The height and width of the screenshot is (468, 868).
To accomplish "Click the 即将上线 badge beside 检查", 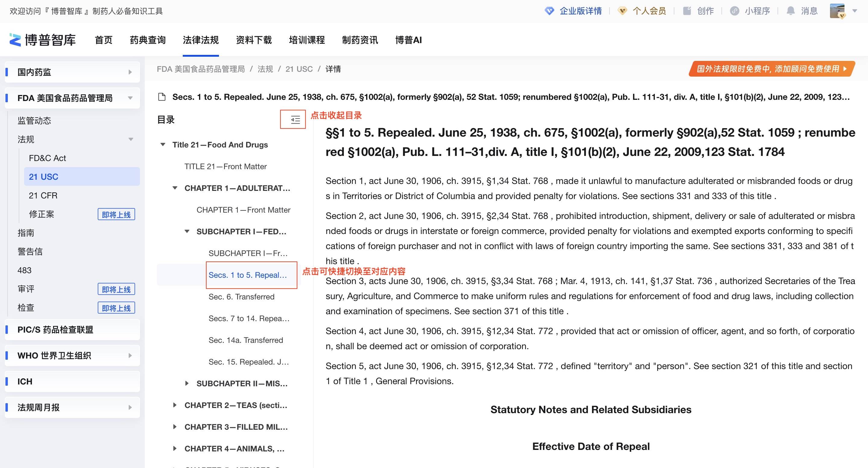I will 116,308.
